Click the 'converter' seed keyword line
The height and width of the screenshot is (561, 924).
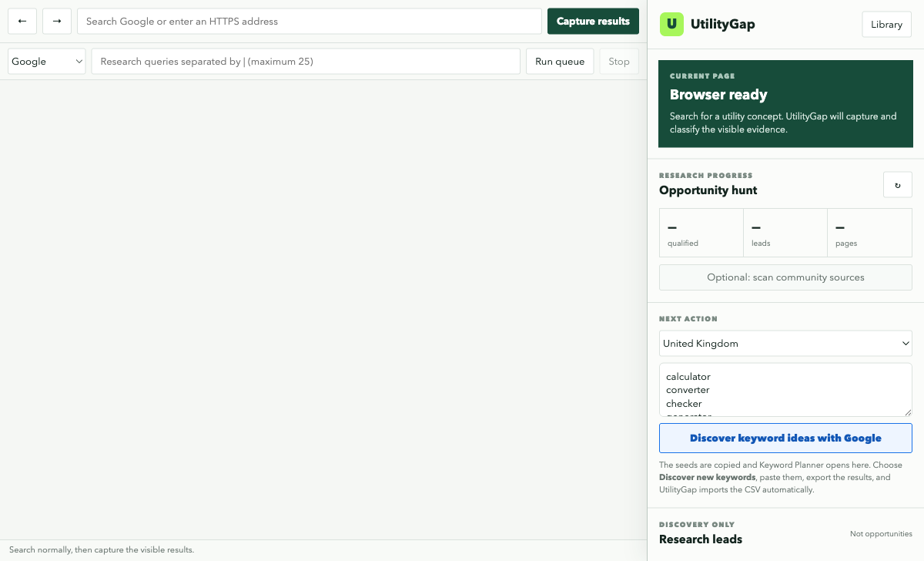tap(688, 390)
